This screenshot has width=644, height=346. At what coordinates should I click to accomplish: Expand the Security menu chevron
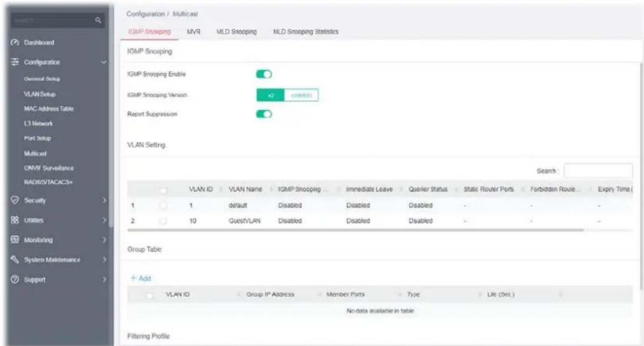click(x=104, y=200)
